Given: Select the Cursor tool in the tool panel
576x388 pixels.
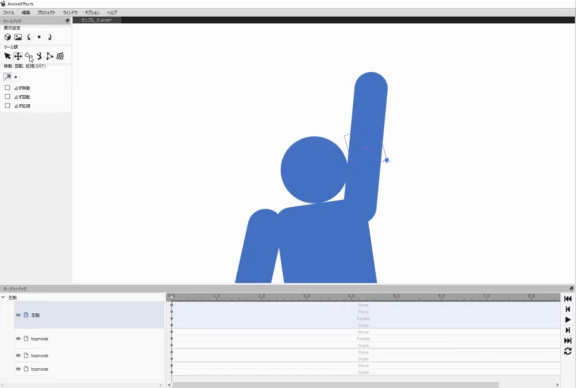Looking at the screenshot, I should pyautogui.click(x=7, y=56).
